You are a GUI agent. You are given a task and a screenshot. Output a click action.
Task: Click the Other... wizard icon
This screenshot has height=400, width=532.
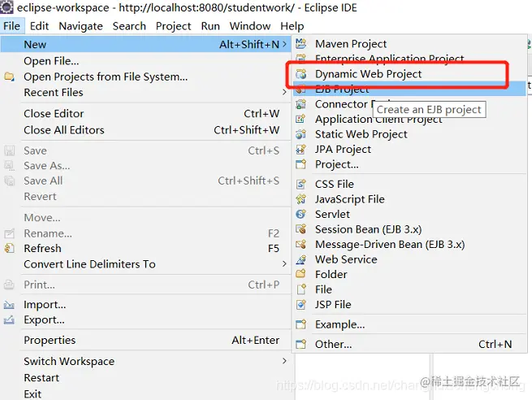tap(301, 344)
